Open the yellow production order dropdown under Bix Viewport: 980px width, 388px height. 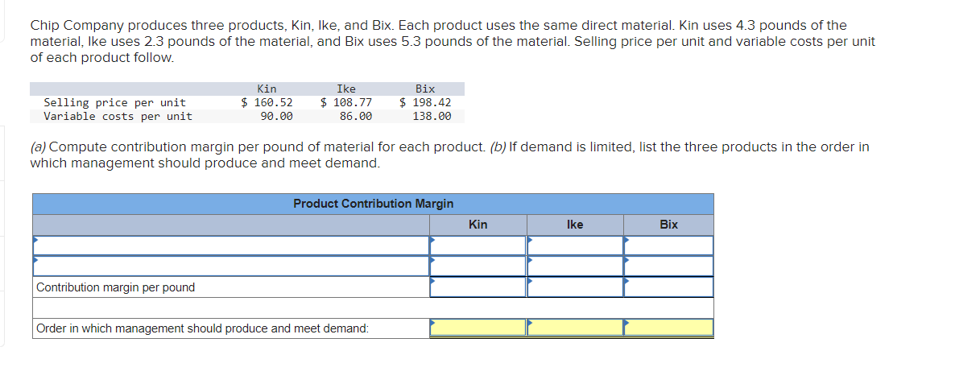[668, 328]
